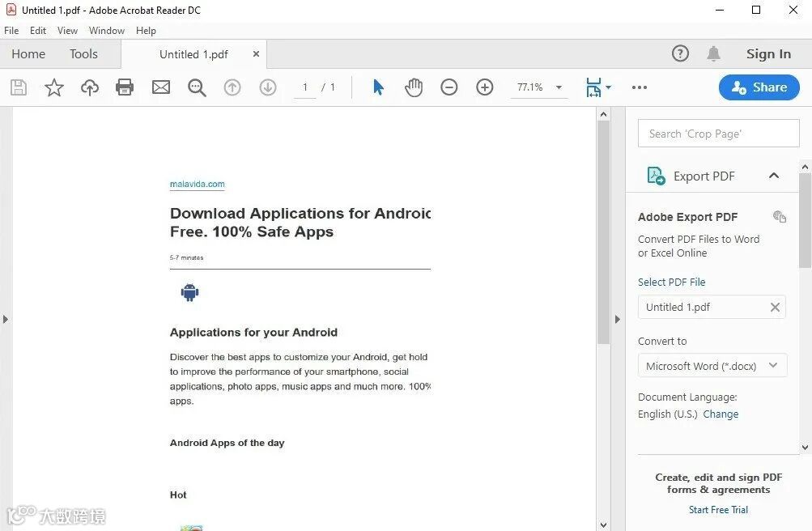Image resolution: width=812 pixels, height=531 pixels.
Task: Click document scrollbar down arrow
Action: click(x=603, y=525)
